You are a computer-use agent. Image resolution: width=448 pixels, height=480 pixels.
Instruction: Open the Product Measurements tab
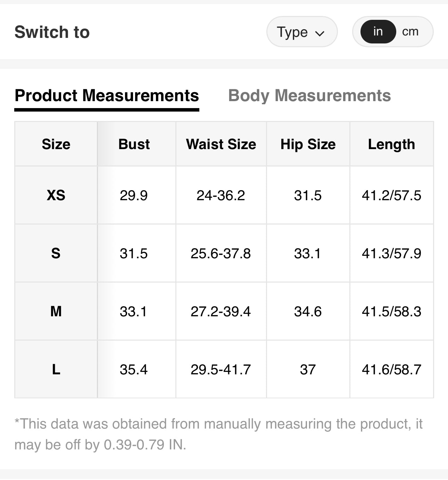pos(107,96)
